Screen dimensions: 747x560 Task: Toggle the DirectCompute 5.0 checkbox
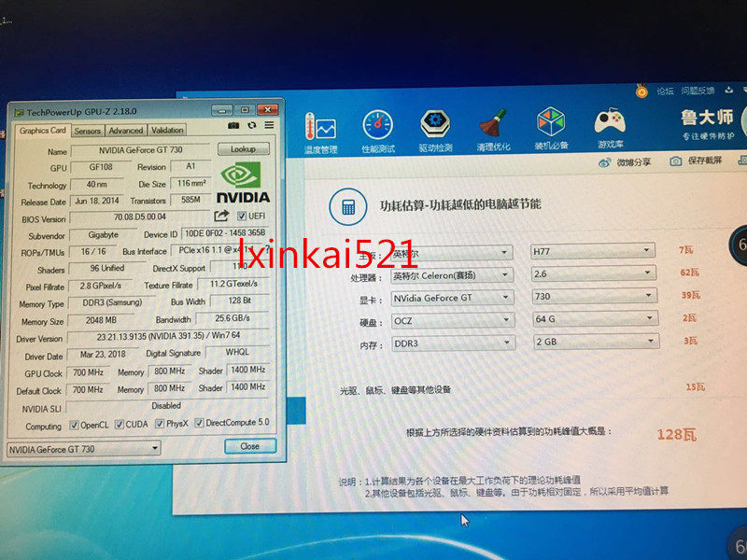pyautogui.click(x=199, y=423)
